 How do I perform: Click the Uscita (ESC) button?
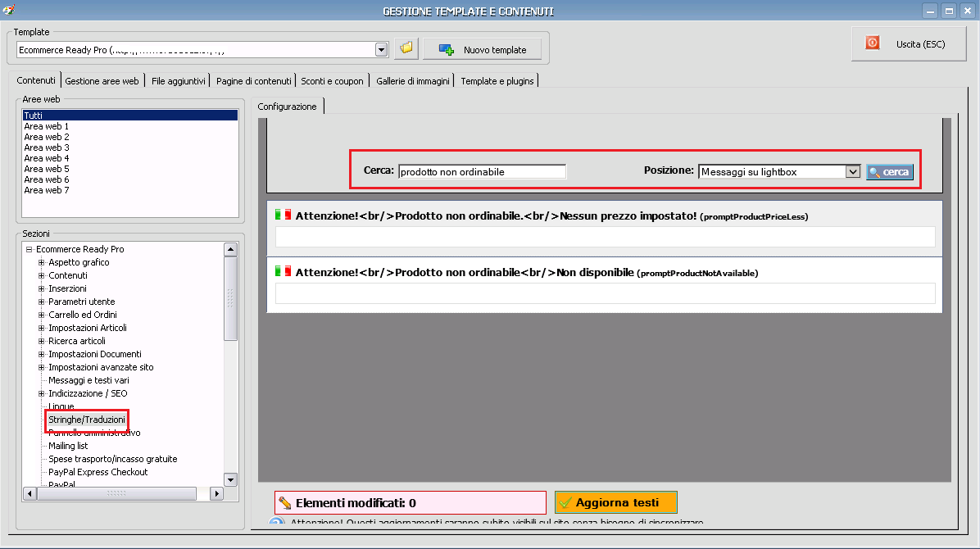(909, 43)
